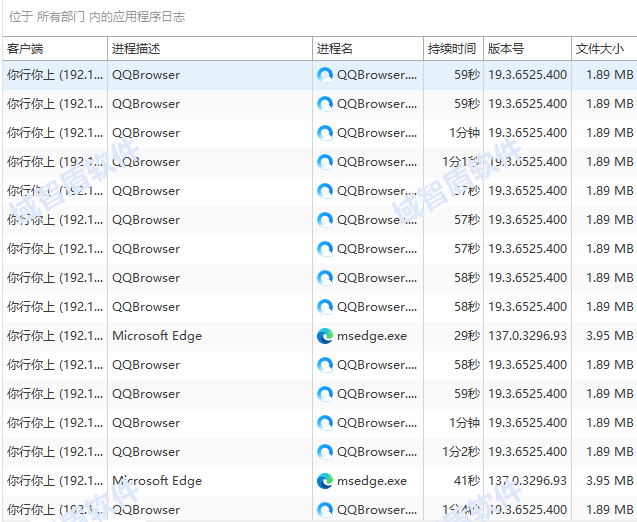This screenshot has height=522, width=637.
Task: Click version 19.3.6525.400 in the highlighted row
Action: (527, 75)
